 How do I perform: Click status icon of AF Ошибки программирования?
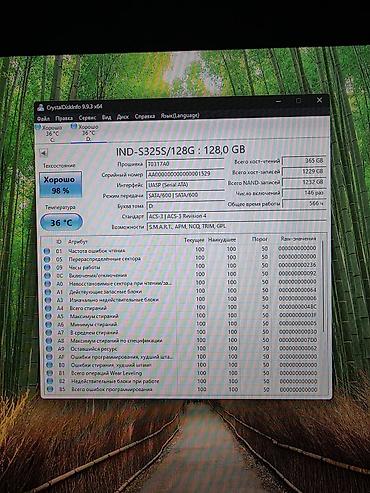(49, 357)
